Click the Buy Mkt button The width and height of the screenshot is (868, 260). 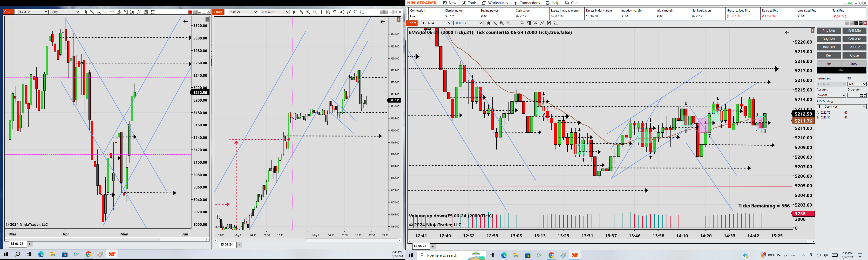point(828,31)
